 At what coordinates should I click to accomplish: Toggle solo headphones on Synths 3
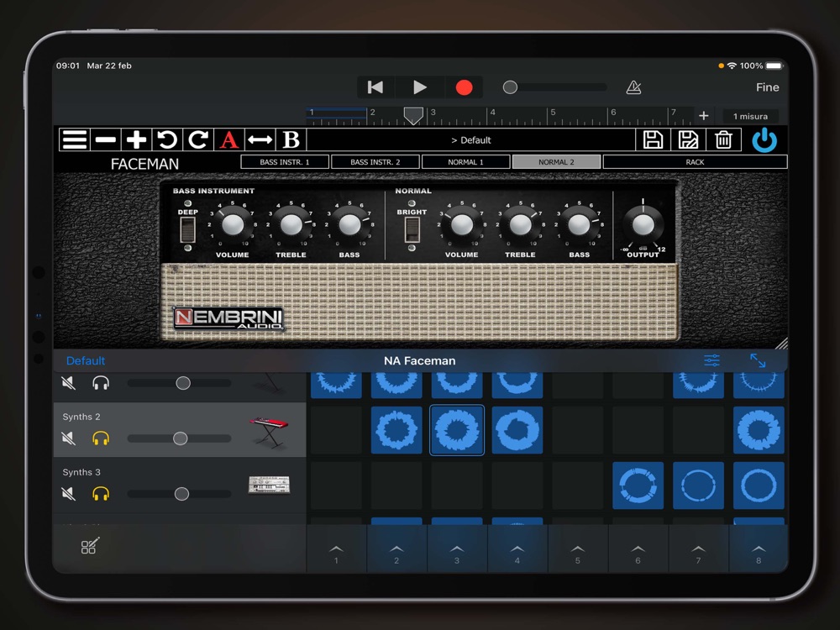click(101, 493)
